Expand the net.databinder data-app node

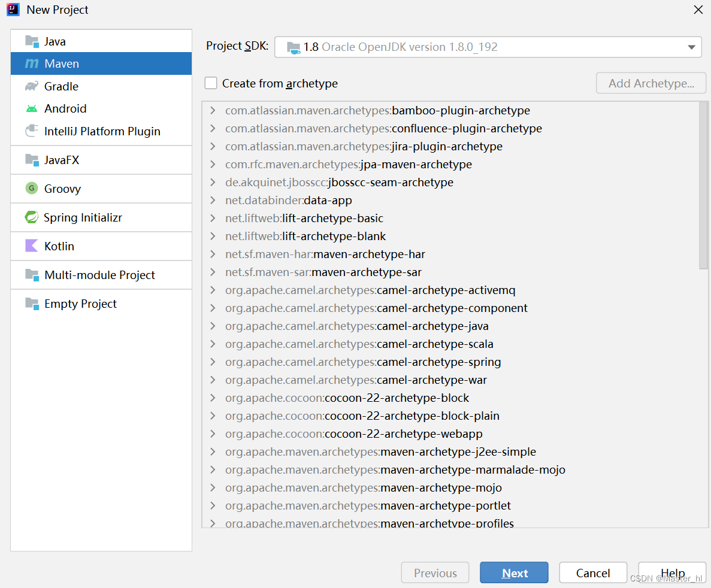213,200
